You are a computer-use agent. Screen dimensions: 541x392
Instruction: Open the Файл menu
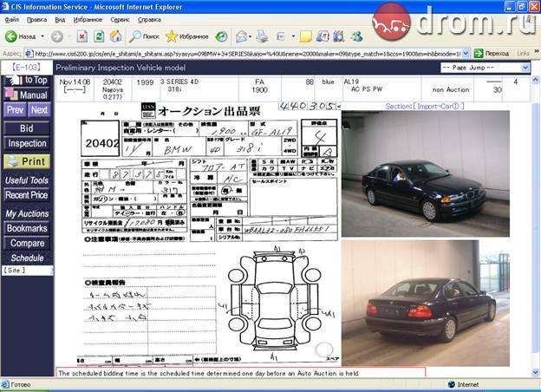(12, 18)
